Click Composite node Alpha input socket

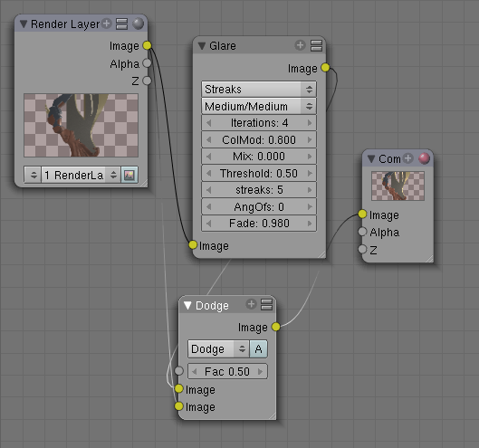click(362, 232)
